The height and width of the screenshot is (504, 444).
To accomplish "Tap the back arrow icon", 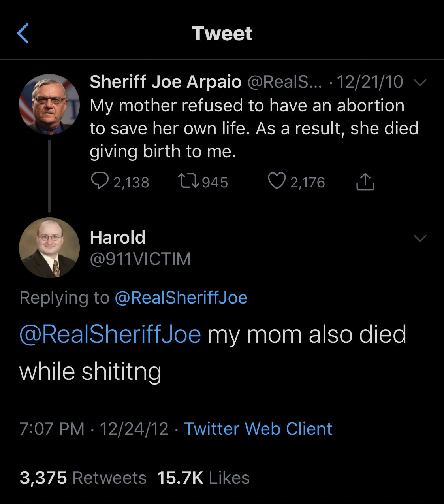I will point(24,33).
